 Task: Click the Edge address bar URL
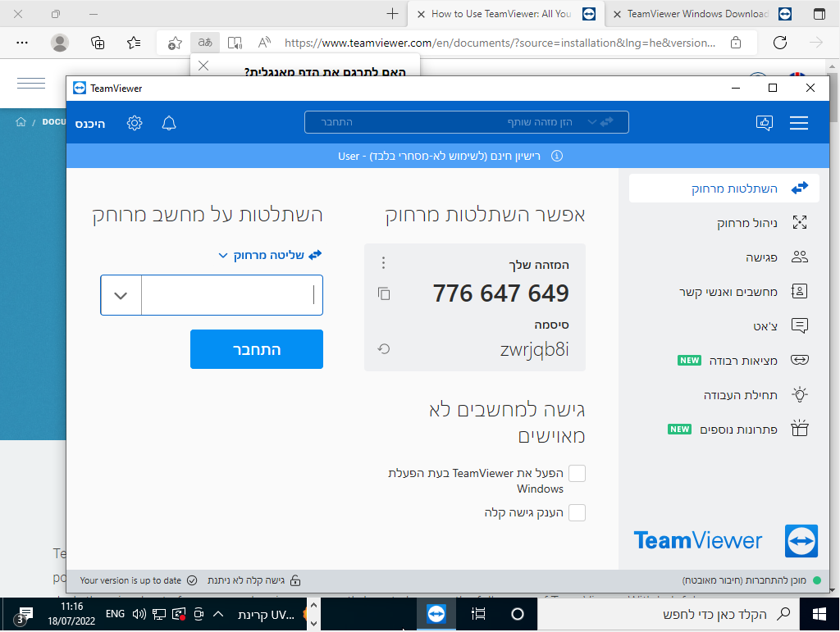coord(500,43)
